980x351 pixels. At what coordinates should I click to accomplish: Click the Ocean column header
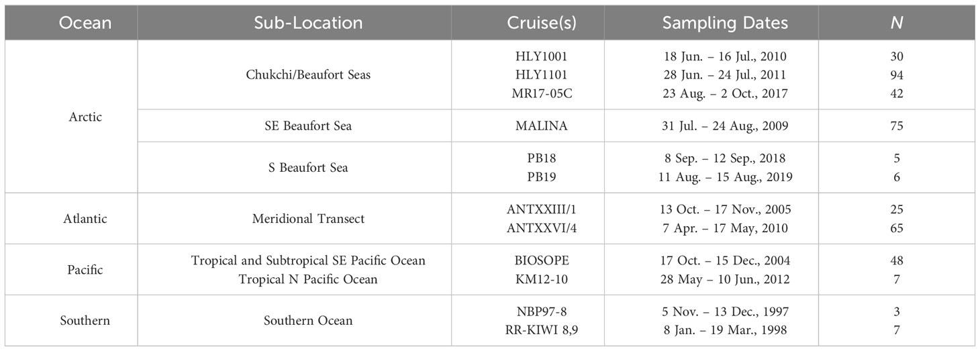[85, 23]
